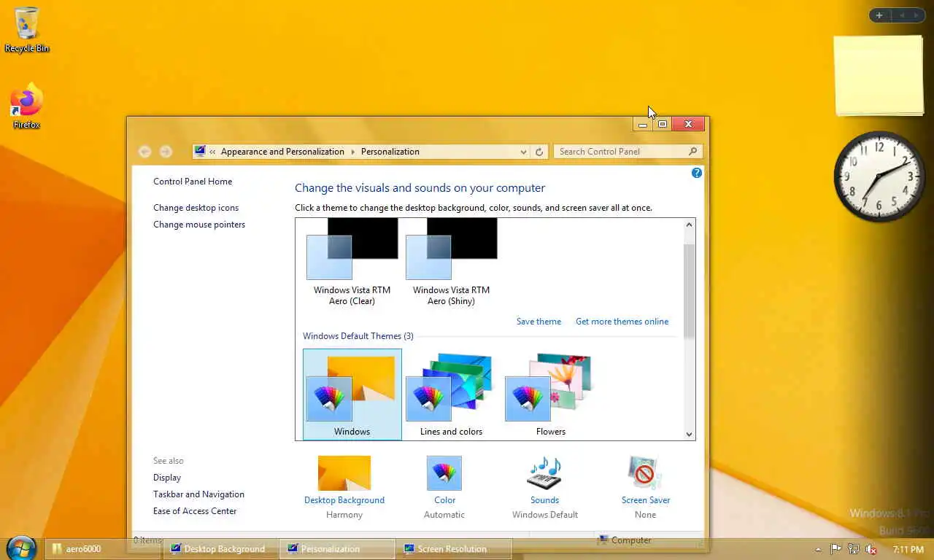This screenshot has width=934, height=560.
Task: Select the Flowers theme
Action: [x=550, y=394]
